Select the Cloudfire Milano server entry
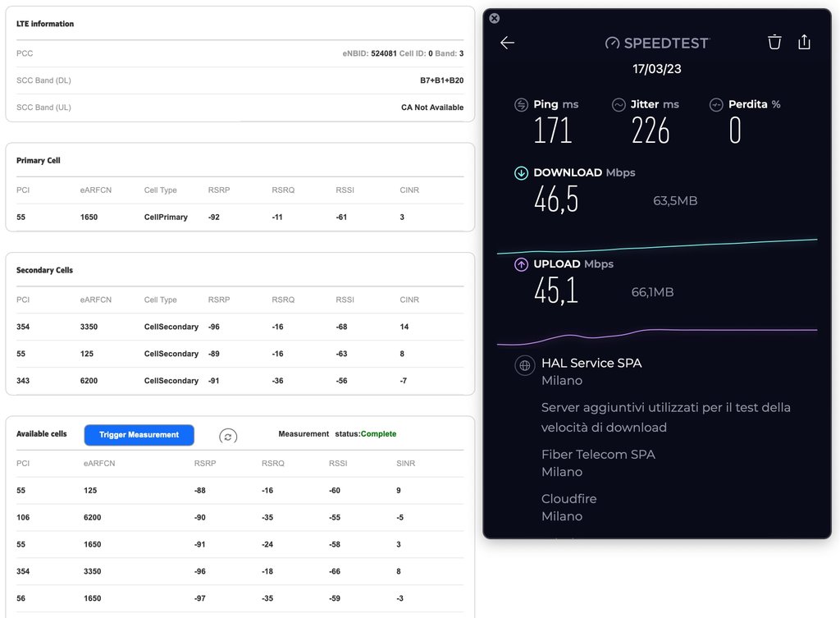This screenshot has width=840, height=618. (569, 507)
